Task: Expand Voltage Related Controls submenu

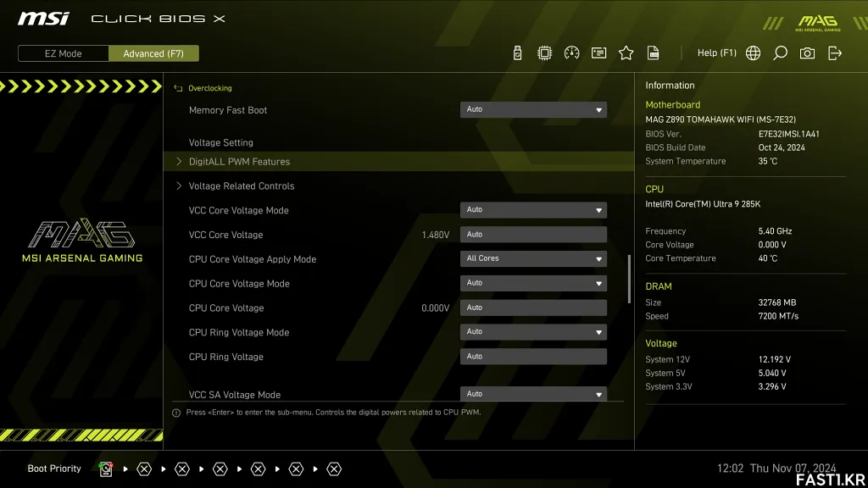Action: coord(398,186)
